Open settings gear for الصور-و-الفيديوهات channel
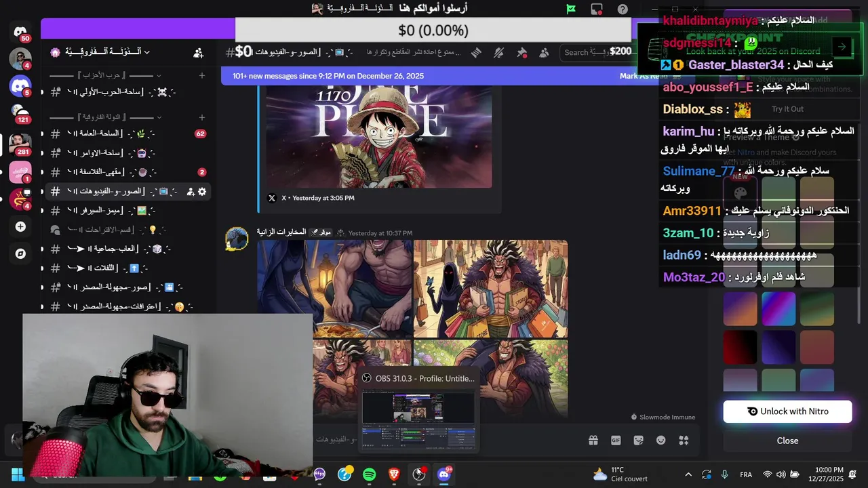This screenshot has width=868, height=488. (202, 192)
